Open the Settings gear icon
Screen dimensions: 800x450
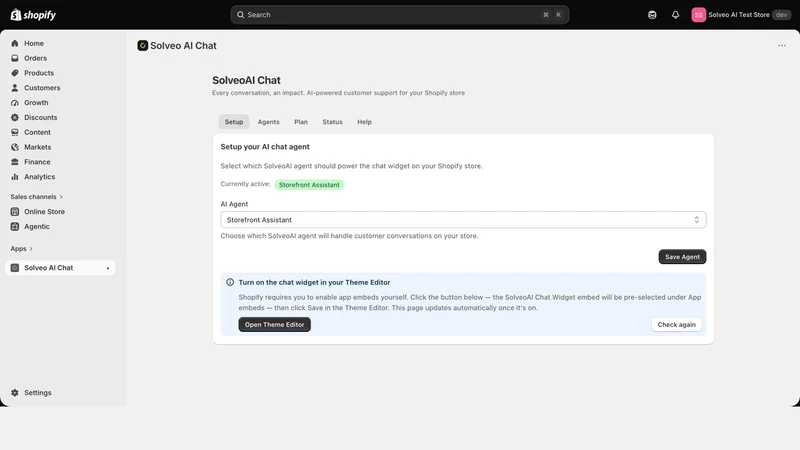15,393
